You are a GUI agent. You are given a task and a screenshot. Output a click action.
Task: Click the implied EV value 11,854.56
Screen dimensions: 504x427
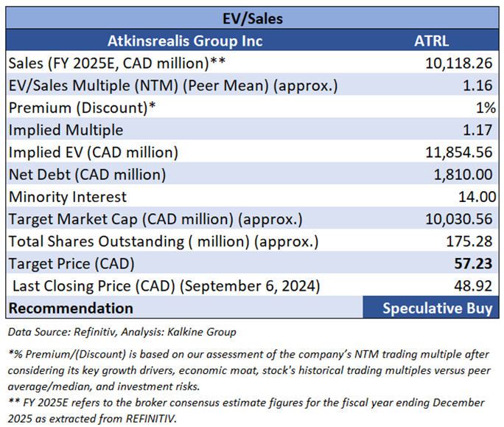[458, 152]
